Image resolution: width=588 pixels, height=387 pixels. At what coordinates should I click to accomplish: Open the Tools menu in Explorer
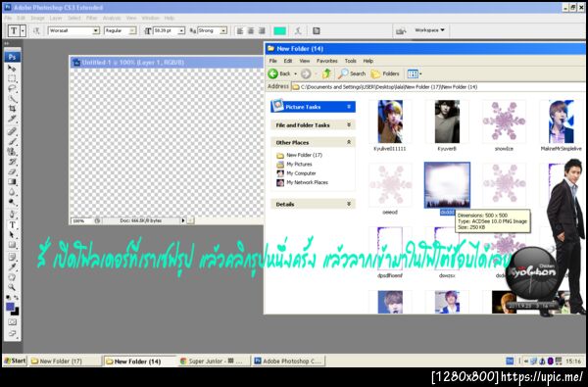[351, 61]
